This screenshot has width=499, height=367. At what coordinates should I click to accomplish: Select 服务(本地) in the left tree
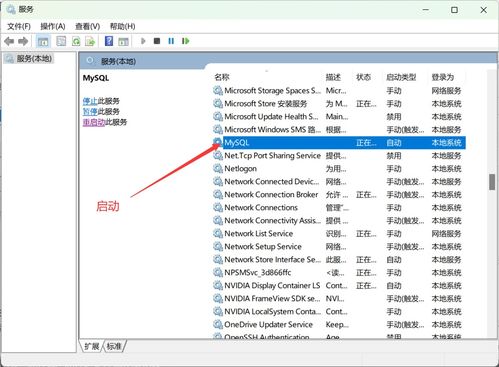pyautogui.click(x=29, y=59)
